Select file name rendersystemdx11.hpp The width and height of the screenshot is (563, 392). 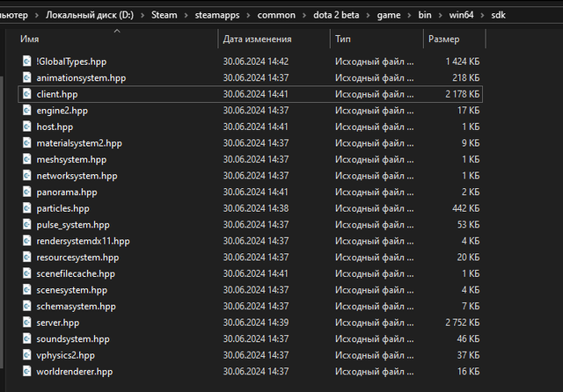83,241
